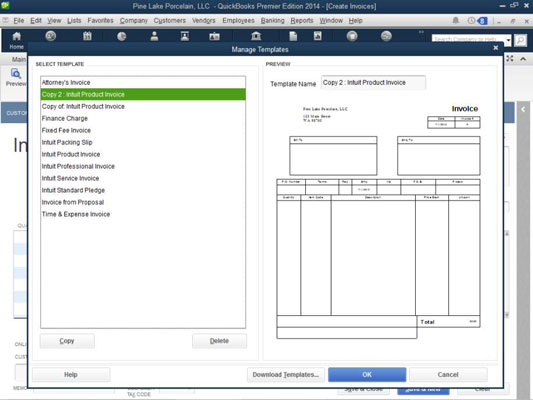Click the Preview icon in the Main ribbon
This screenshot has width=533, height=400.
point(16,77)
